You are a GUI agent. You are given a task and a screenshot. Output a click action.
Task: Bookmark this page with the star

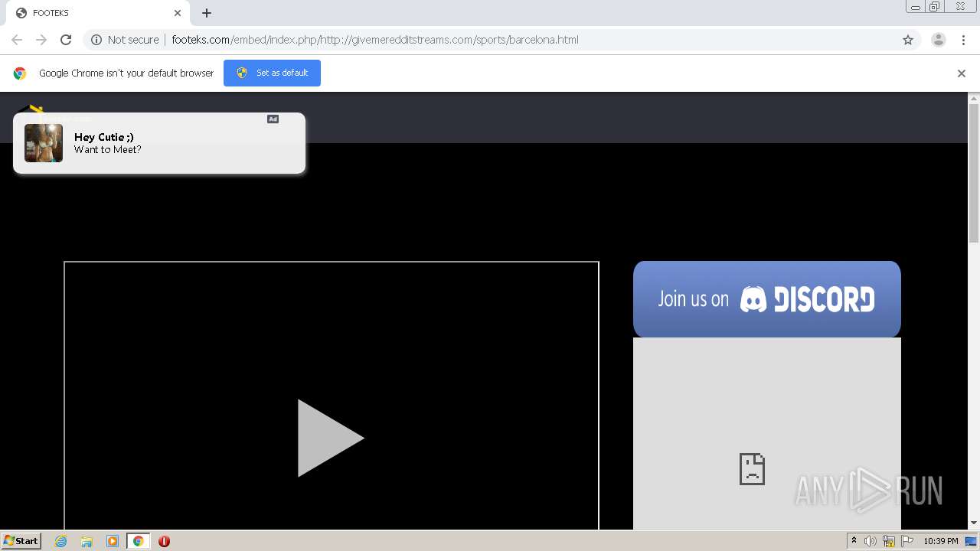point(908,40)
